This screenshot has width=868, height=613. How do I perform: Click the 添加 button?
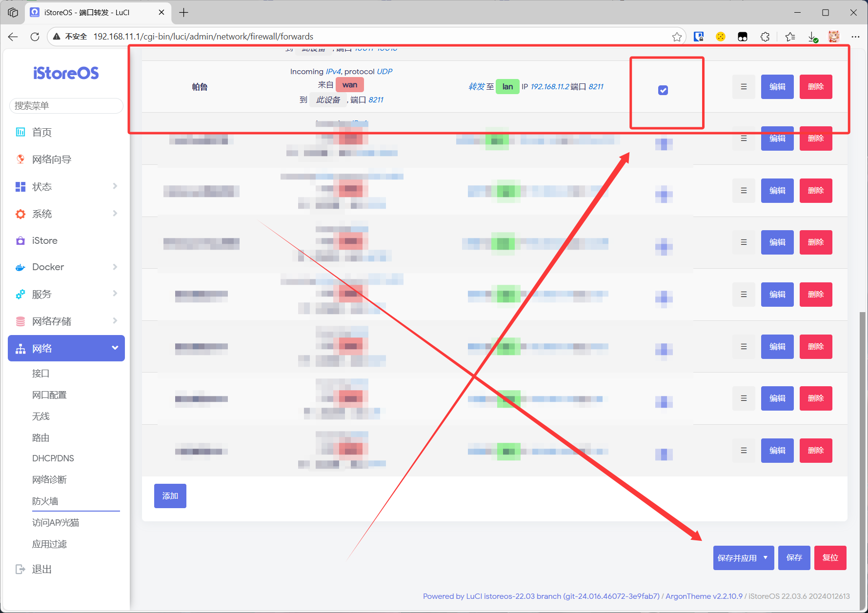(170, 496)
